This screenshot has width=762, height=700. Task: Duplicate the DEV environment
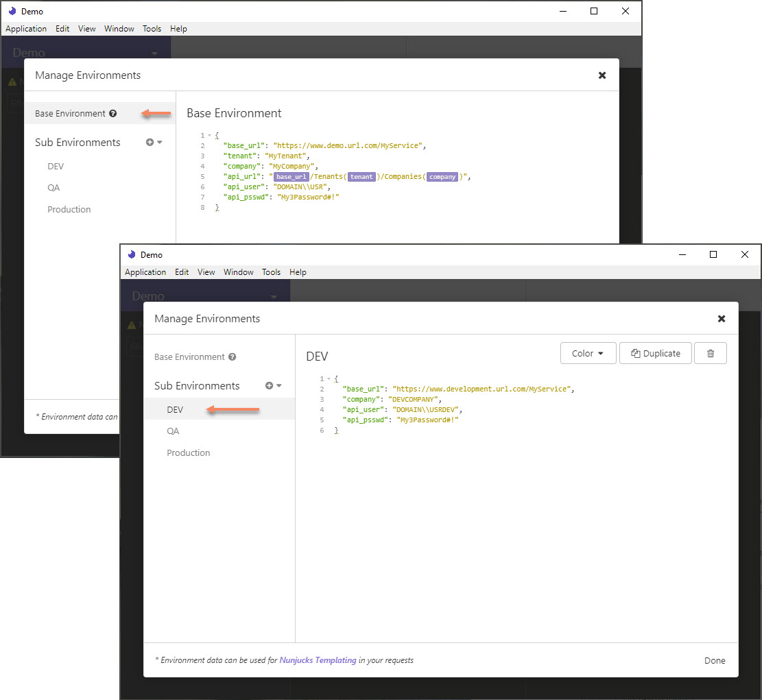[656, 353]
